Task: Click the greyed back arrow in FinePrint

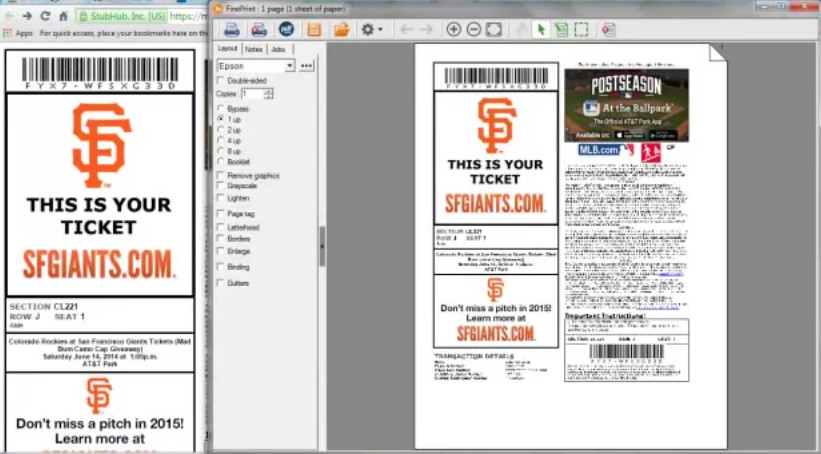Action: (406, 30)
